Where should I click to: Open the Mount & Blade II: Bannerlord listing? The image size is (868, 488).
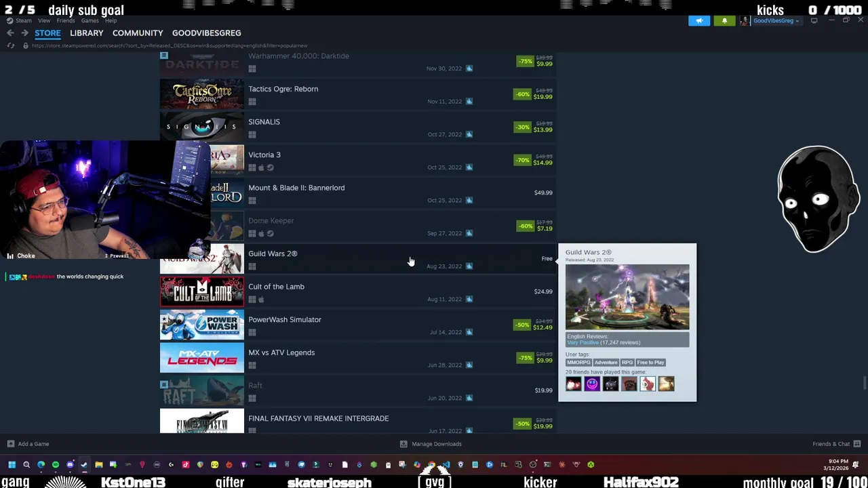(358, 192)
